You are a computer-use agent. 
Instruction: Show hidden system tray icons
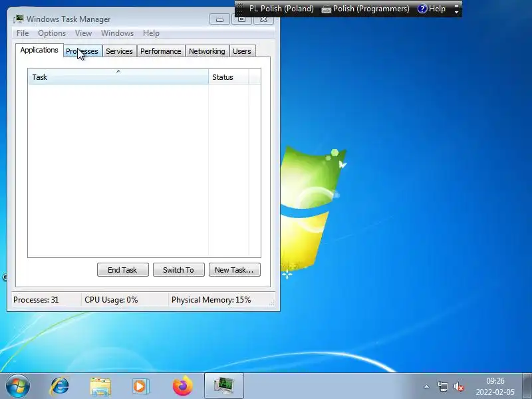(427, 386)
